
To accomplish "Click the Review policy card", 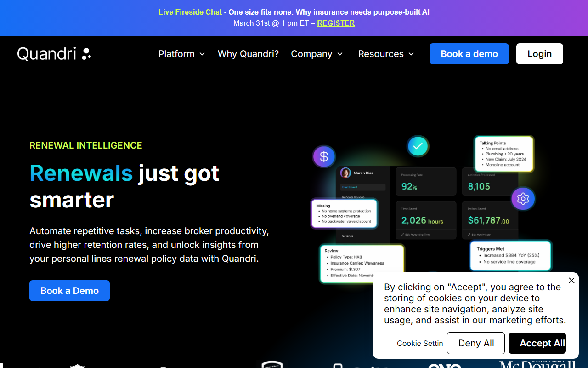I will pyautogui.click(x=362, y=263).
